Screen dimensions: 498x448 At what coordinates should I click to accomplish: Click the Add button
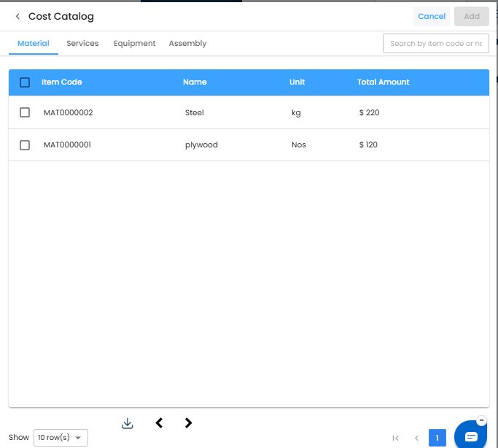click(472, 16)
